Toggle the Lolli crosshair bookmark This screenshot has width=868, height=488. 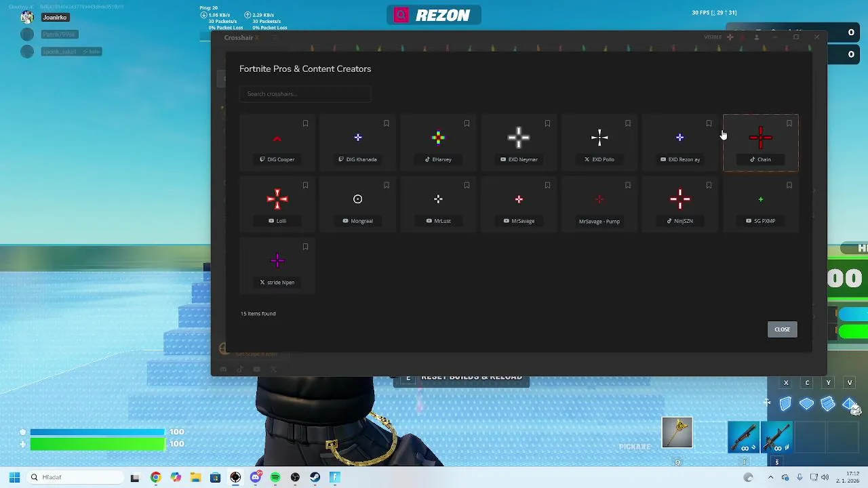305,185
